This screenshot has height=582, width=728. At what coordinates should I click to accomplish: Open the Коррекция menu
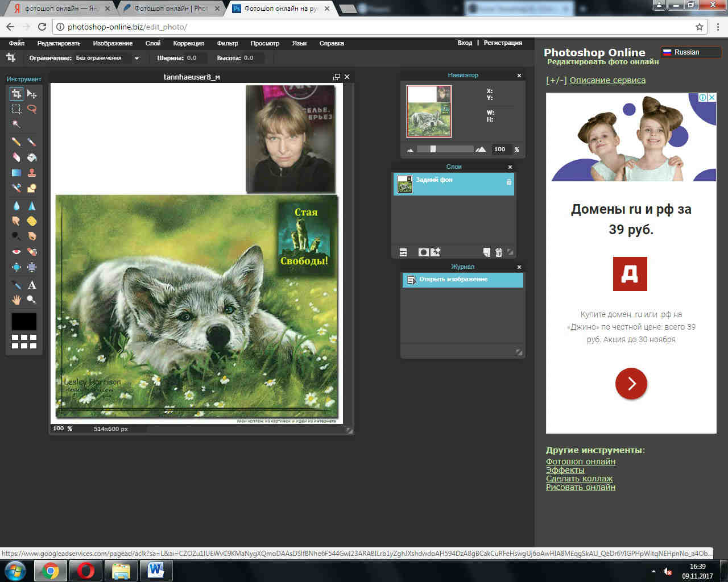[x=189, y=43]
